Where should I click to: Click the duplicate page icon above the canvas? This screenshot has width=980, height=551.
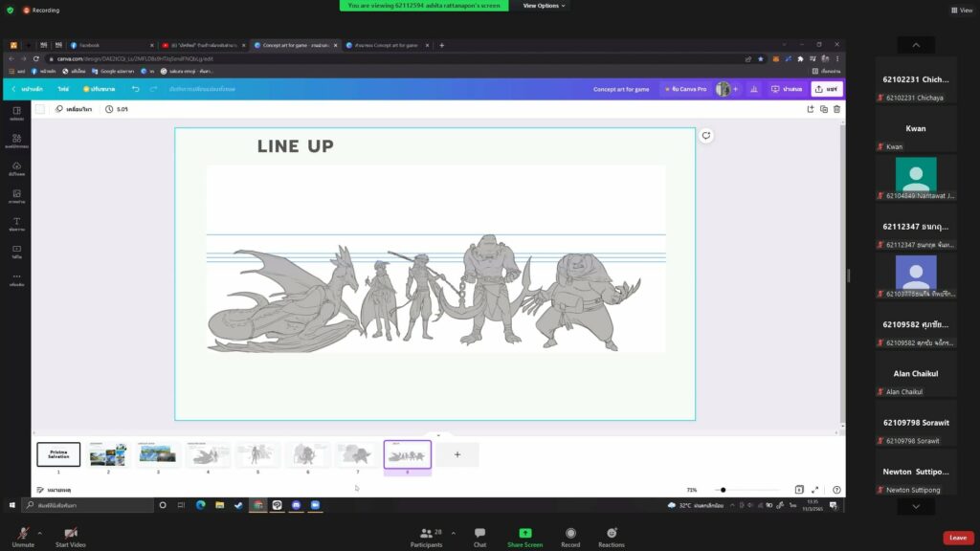pos(824,109)
